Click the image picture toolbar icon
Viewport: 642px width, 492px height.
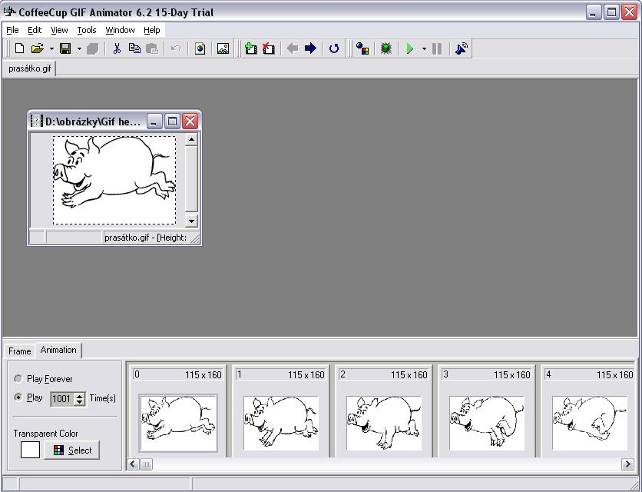(x=223, y=48)
